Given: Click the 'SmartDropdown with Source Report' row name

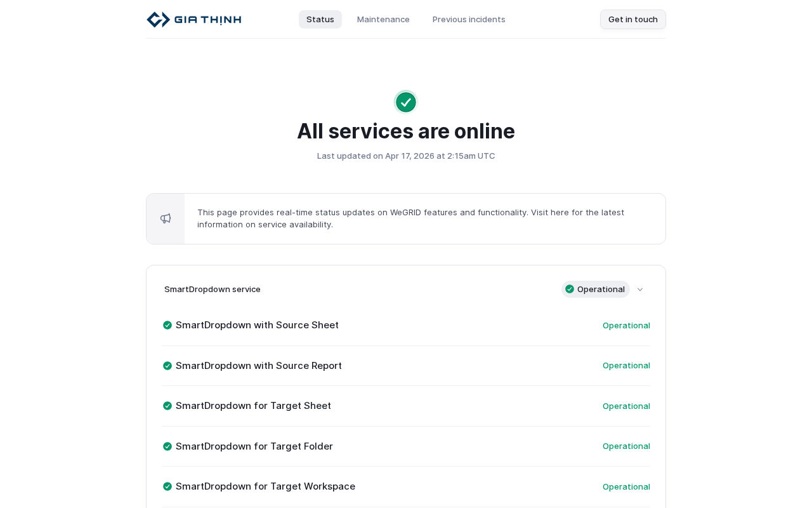Looking at the screenshot, I should click(259, 366).
